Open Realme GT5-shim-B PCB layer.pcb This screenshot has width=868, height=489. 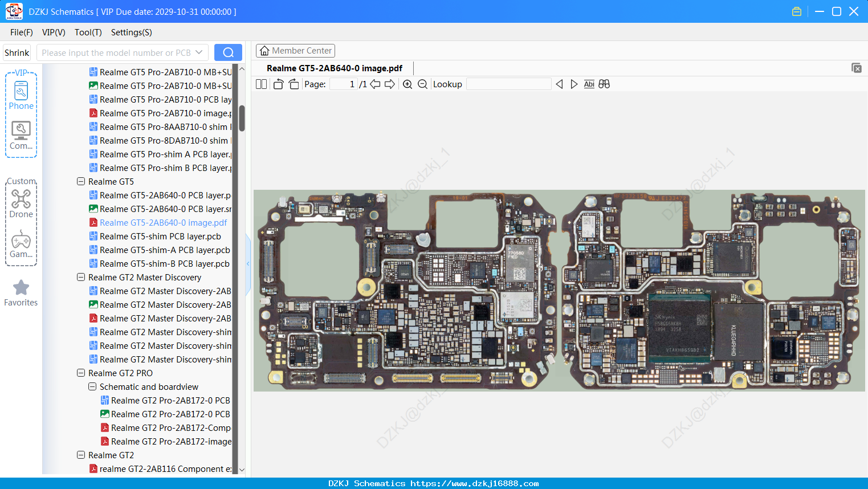[x=160, y=263]
